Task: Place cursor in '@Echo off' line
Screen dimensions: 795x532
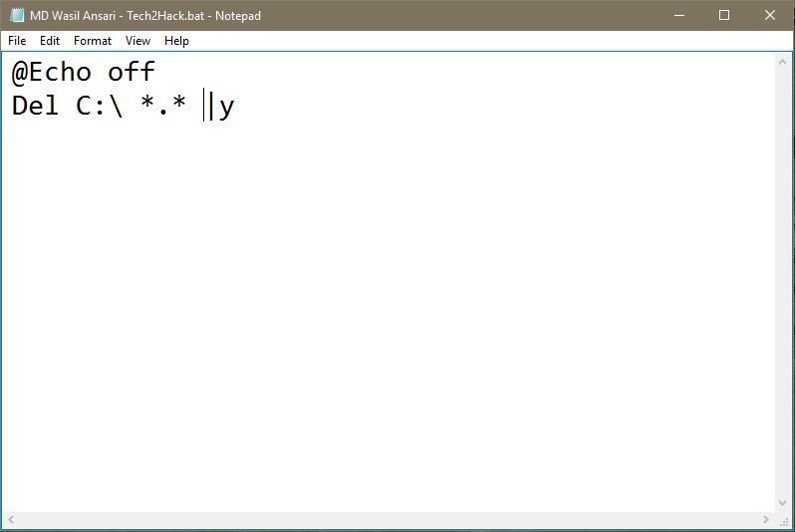Action: [x=83, y=72]
